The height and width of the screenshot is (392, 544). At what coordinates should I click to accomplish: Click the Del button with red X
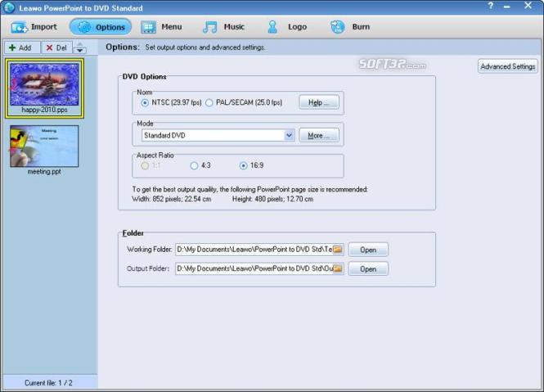coord(56,47)
